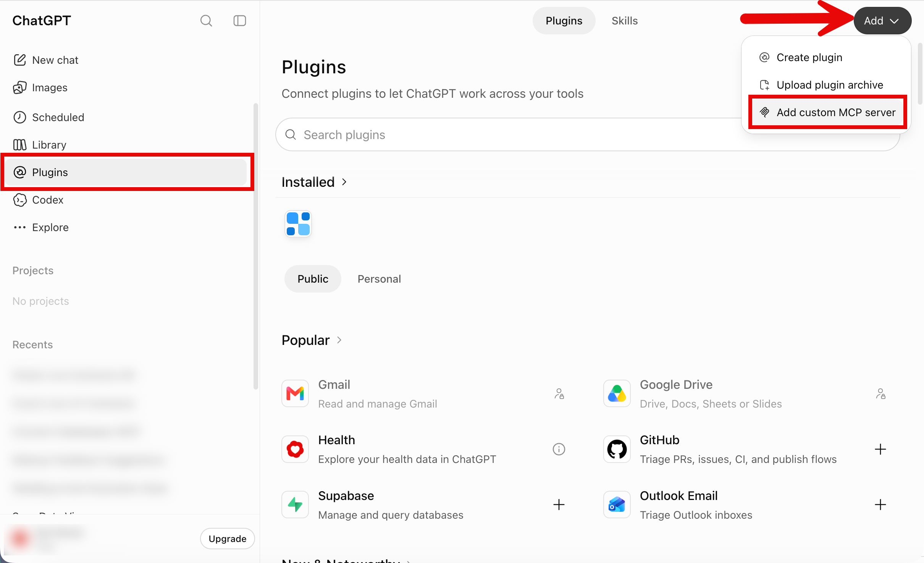Click the Projects sidebar heading
Screen dimensions: 924x563
click(x=33, y=270)
